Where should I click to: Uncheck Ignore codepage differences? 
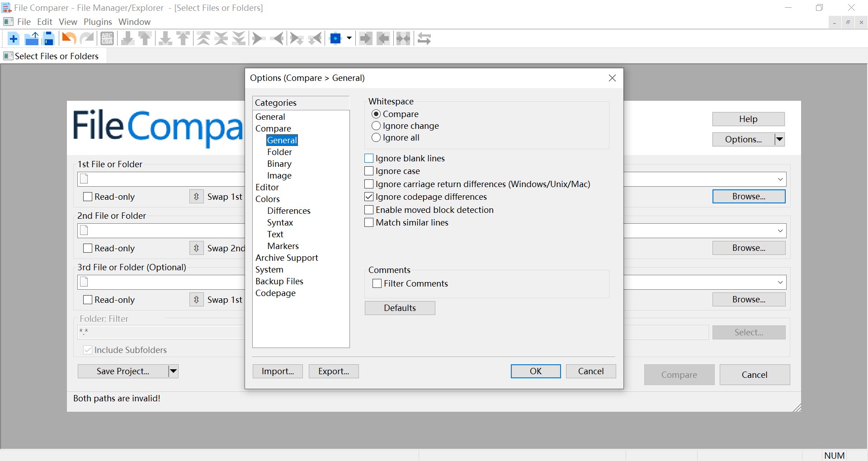point(369,197)
